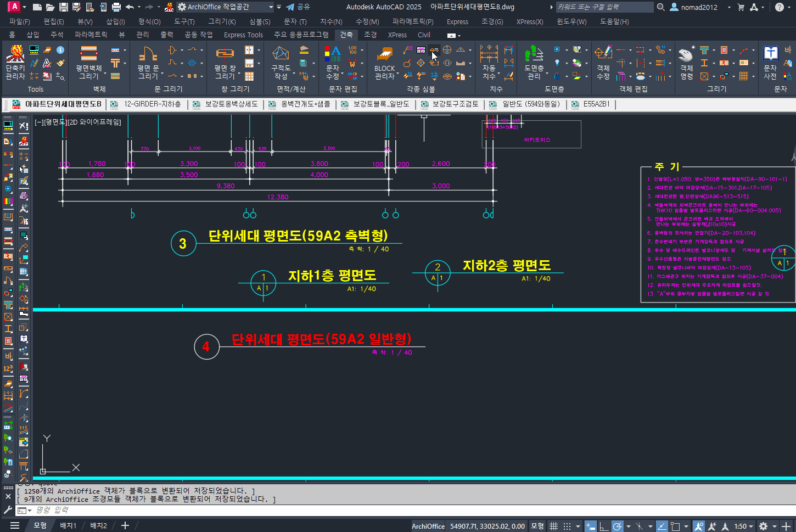796x532 pixels.
Task: Click the [2D 와이어프레임] visual style control
Action: [94, 122]
